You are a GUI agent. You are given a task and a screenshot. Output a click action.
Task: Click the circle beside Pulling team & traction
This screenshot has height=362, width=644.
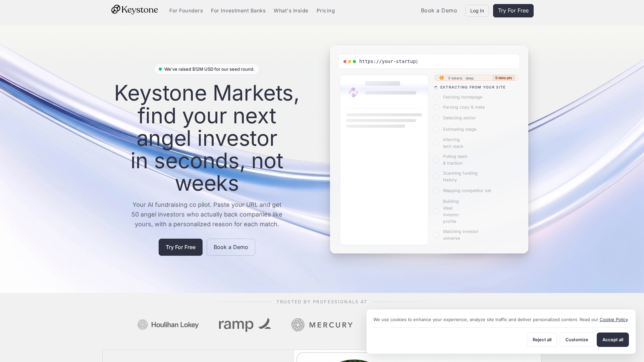point(436,160)
